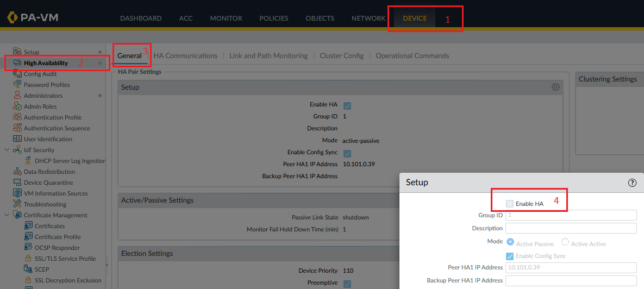
Task: Collapse the Certificate Management tree node
Action: coord(7,215)
